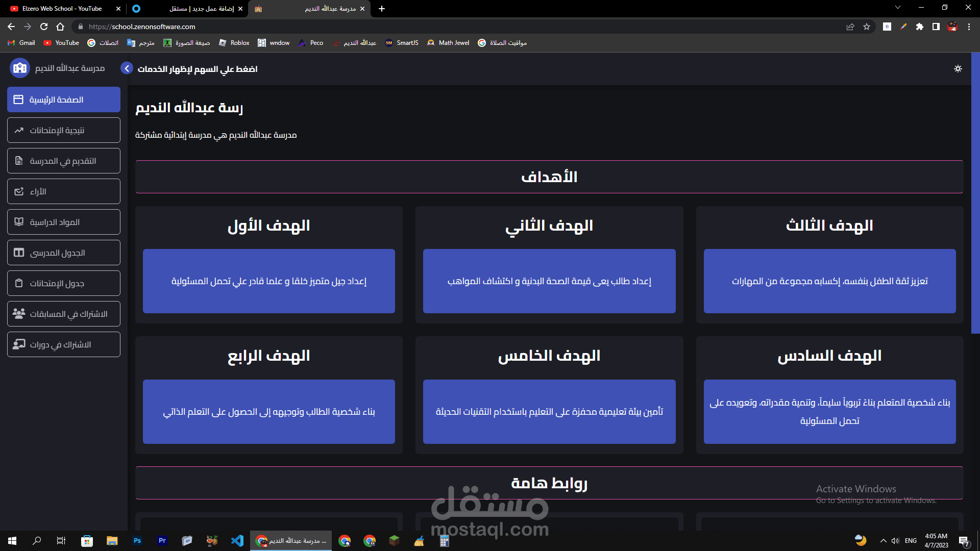Open Chrome side panel icon
Viewport: 980px width, 551px height.
coord(936,27)
